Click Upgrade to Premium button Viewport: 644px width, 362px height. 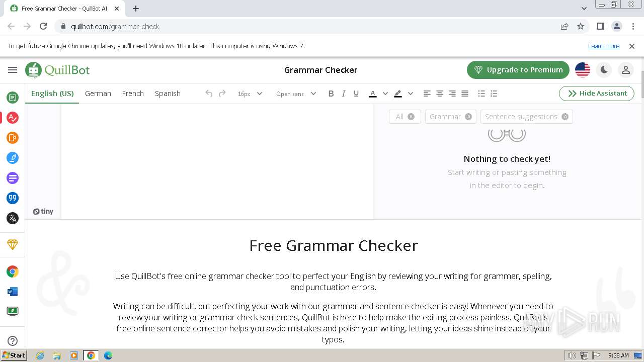518,70
